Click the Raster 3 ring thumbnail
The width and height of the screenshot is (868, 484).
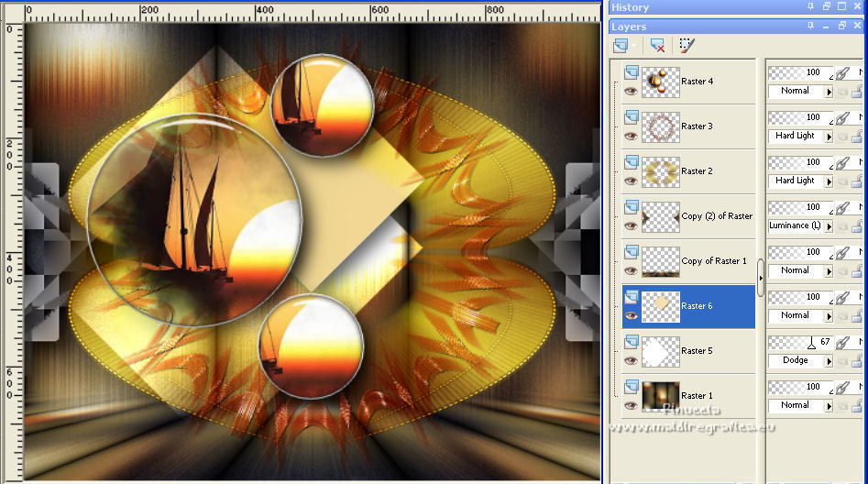coord(661,126)
